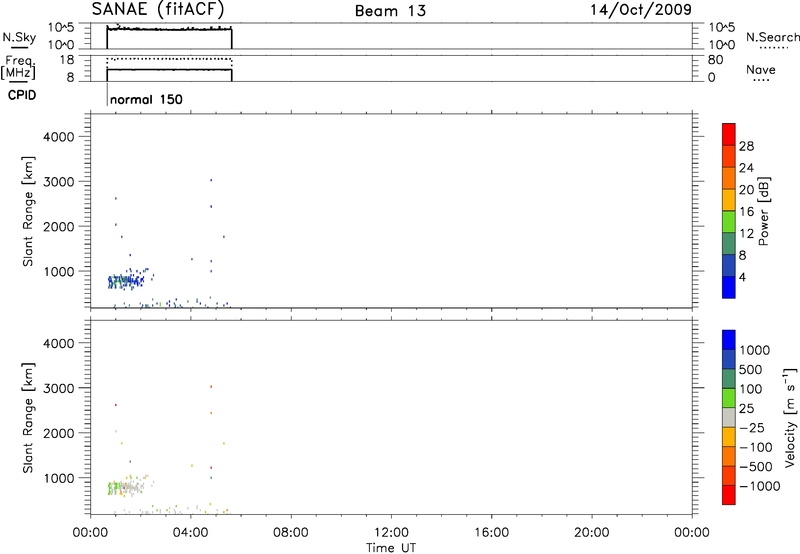
Task: Click the date 14/Oct/2009
Action: (x=641, y=10)
